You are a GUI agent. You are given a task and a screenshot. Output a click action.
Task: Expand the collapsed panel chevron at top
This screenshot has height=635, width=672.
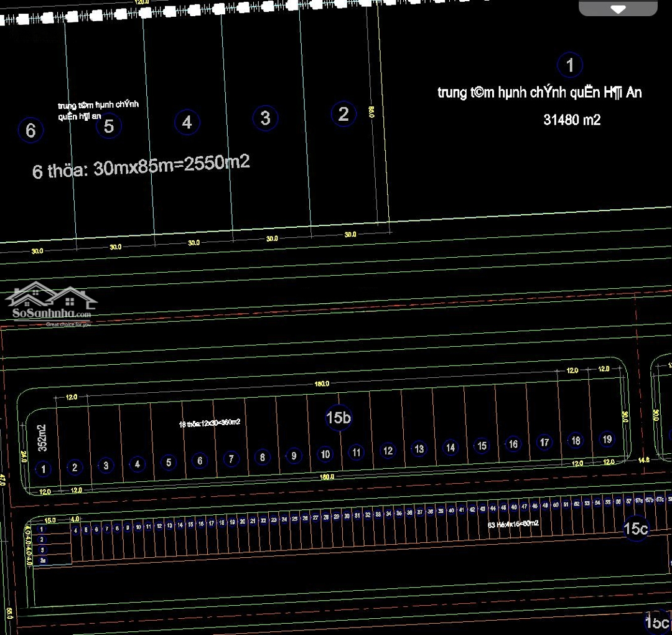618,9
